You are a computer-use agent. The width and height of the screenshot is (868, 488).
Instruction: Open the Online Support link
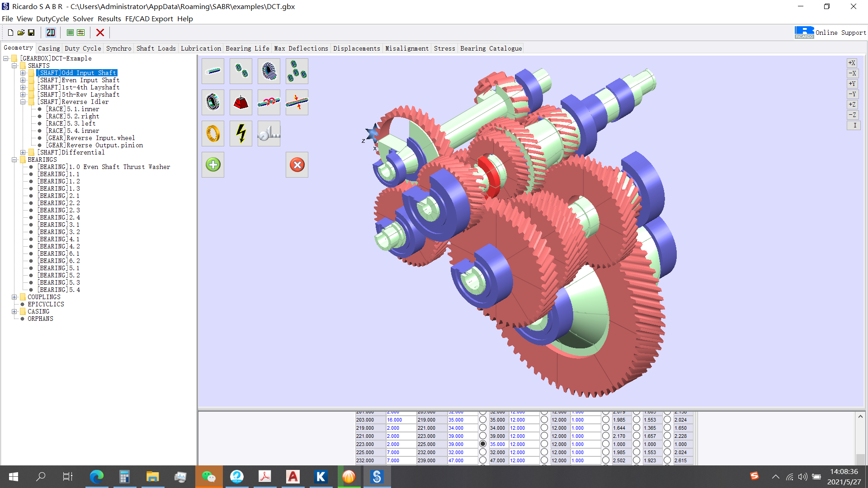[x=841, y=33]
